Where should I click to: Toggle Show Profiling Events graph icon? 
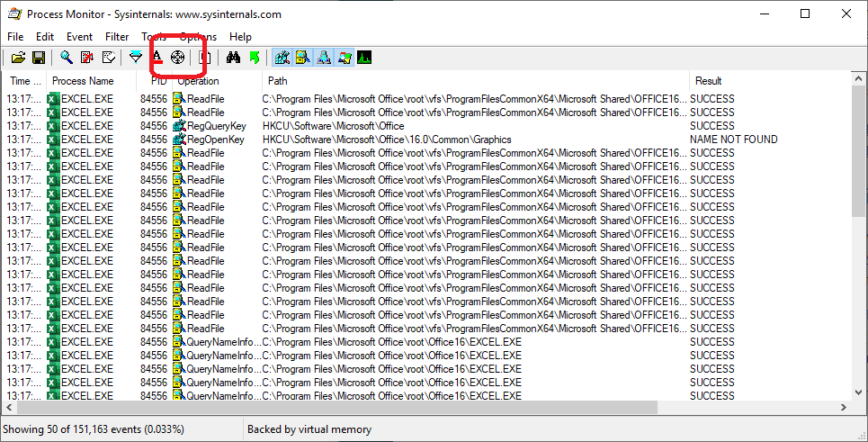364,58
